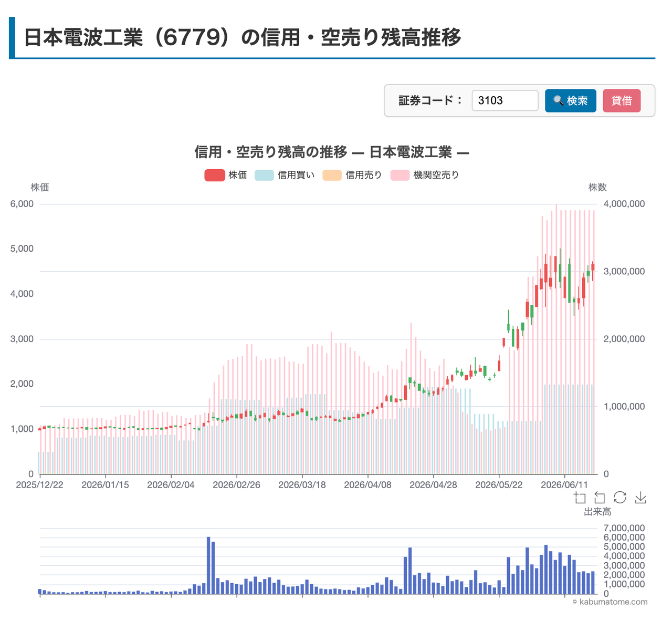This screenshot has width=672, height=620.
Task: Click the 株数 axis title
Action: [x=597, y=188]
